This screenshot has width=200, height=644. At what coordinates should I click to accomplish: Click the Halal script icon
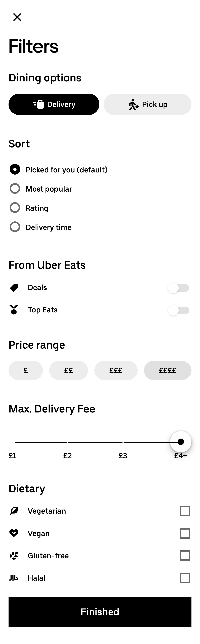coord(14,578)
